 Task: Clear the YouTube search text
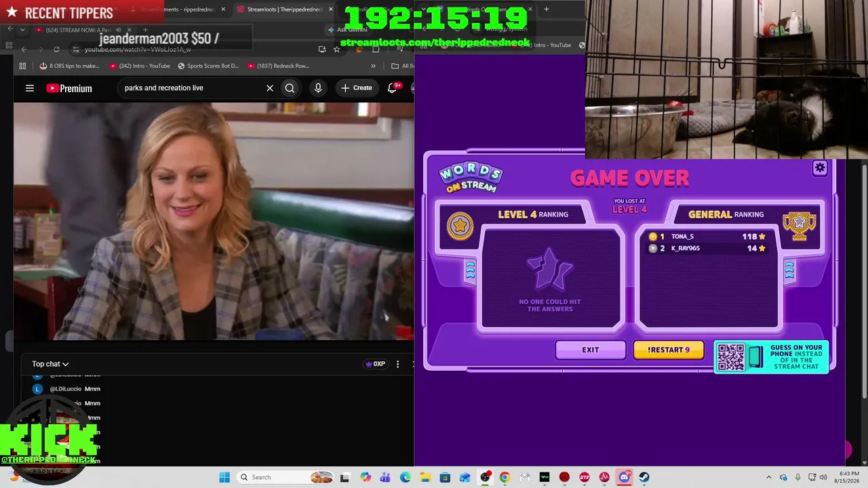pyautogui.click(x=269, y=88)
